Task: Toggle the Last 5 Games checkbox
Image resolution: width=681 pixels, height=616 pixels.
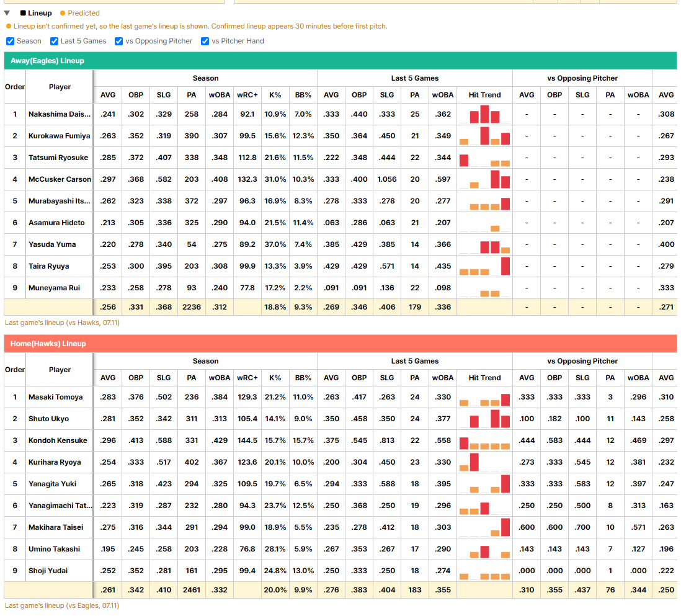Action: 55,42
